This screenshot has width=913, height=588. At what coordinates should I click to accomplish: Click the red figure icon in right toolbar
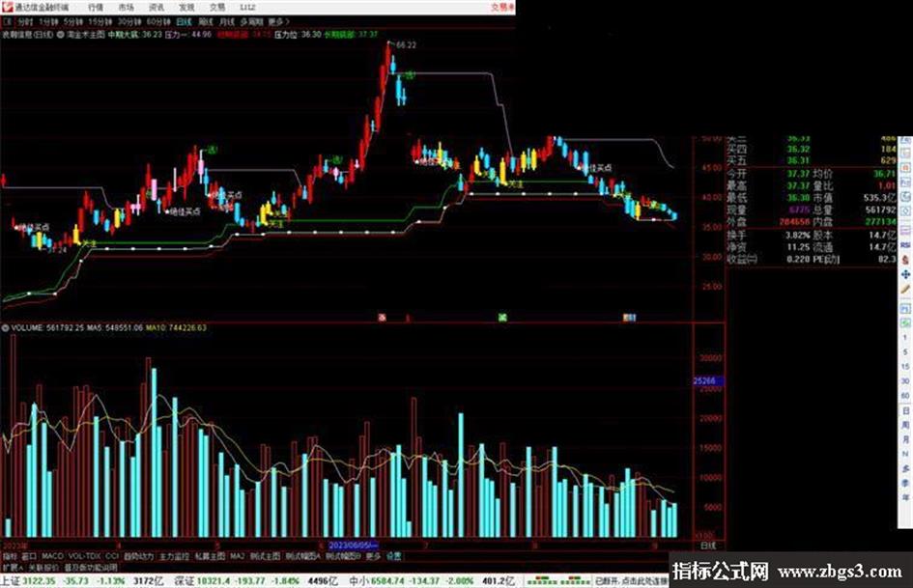(905, 260)
